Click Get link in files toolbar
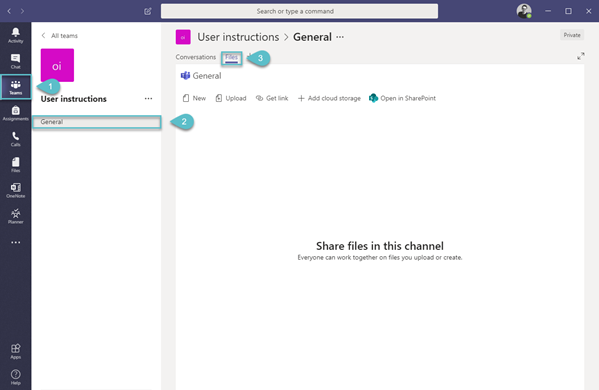 pyautogui.click(x=272, y=98)
